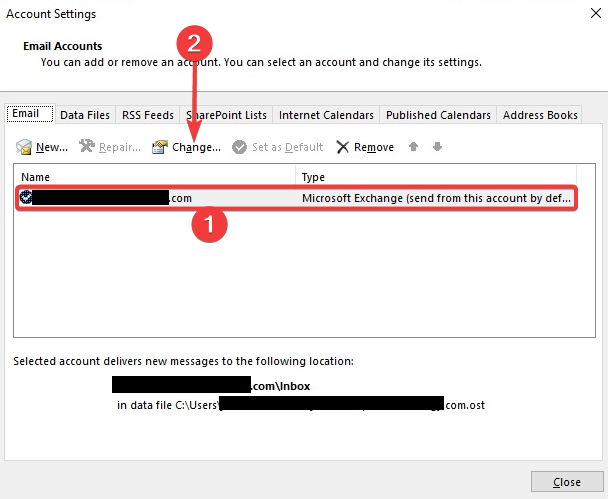Click the Remove button label
608x499 pixels.
pos(374,147)
